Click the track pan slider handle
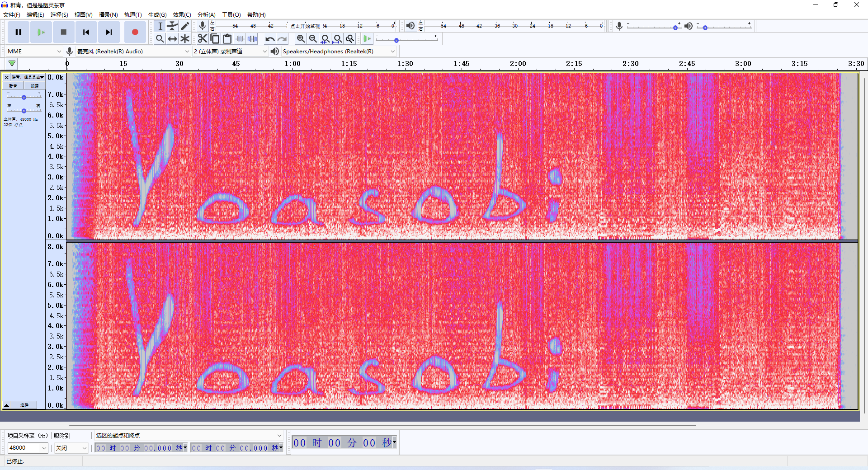Image resolution: width=868 pixels, height=470 pixels. pos(24,111)
